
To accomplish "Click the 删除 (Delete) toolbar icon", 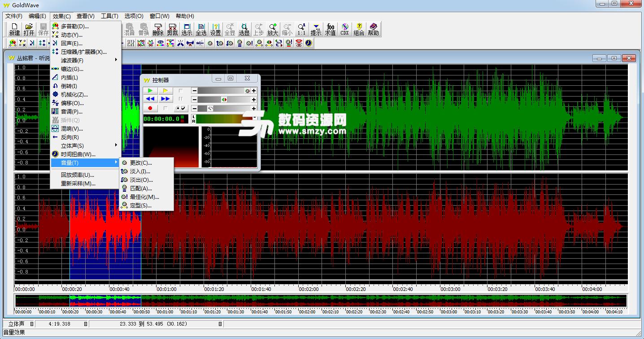I will click(158, 29).
